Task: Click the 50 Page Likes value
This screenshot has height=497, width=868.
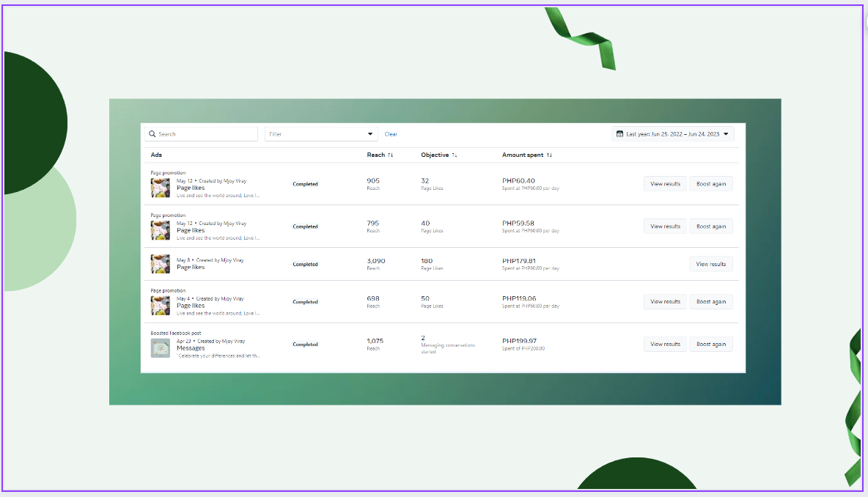Action: pos(425,298)
